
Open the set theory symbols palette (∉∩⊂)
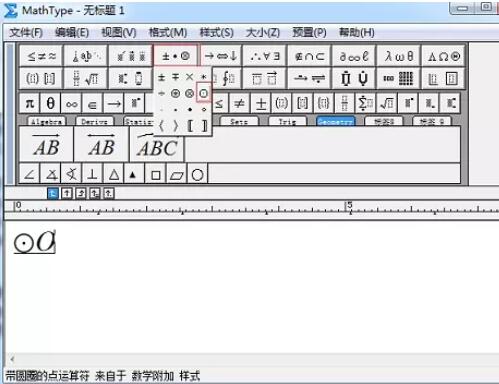point(309,56)
